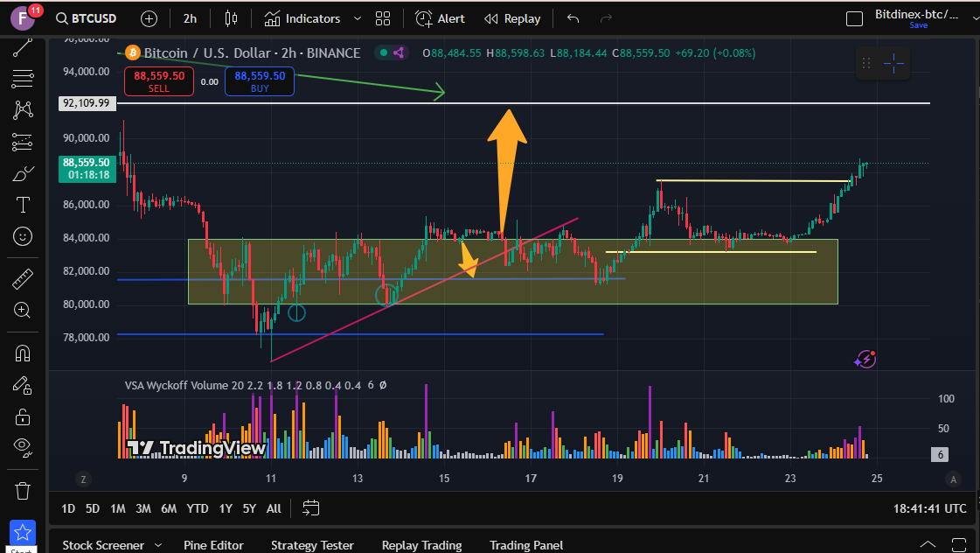Select the trend line drawing tool

click(23, 47)
